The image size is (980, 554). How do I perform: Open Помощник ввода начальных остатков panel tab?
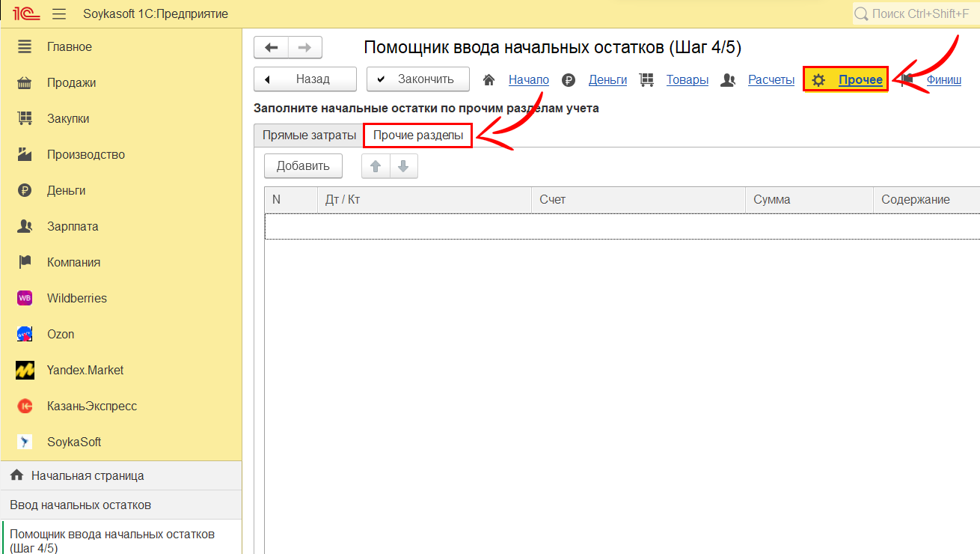121,538
